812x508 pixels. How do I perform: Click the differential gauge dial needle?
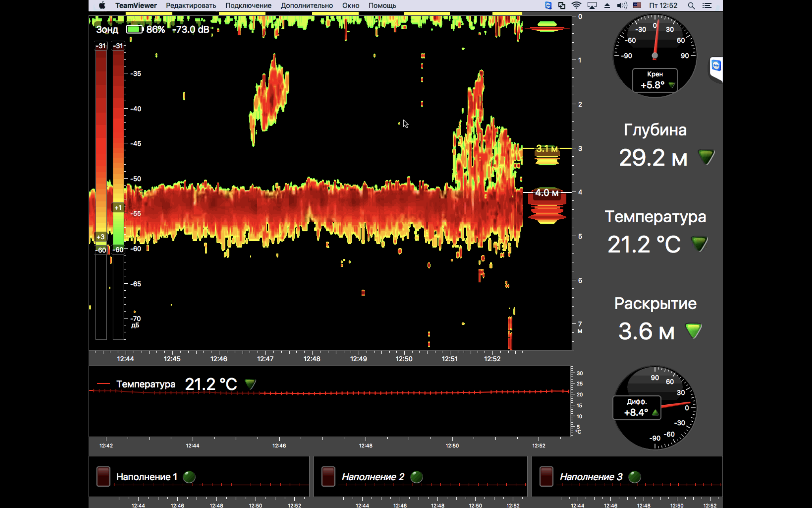(x=676, y=404)
